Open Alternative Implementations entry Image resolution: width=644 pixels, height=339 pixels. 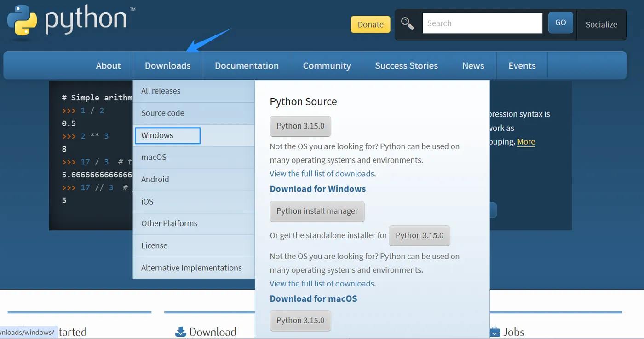point(194,268)
